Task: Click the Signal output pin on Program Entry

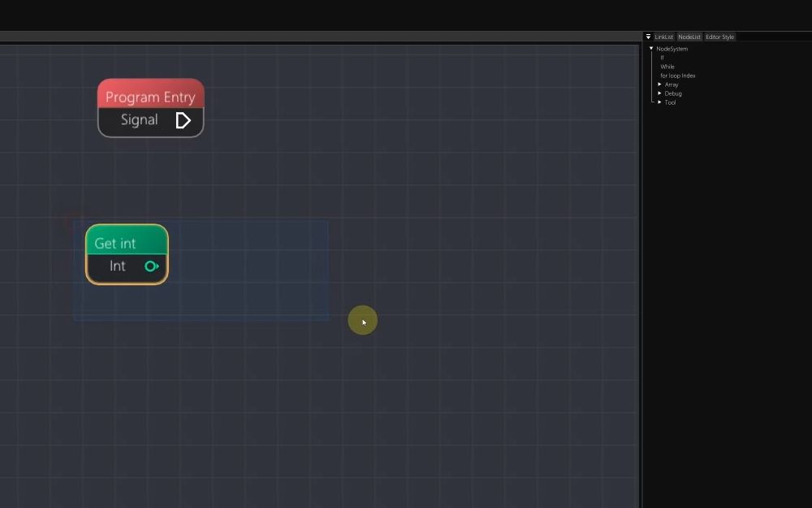Action: click(x=183, y=120)
